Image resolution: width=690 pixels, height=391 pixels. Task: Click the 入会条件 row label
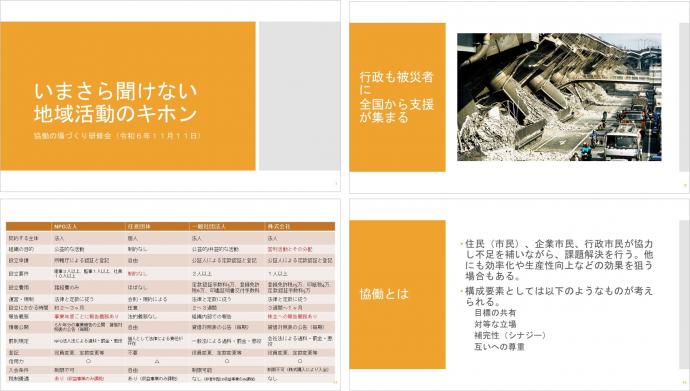[x=19, y=369]
